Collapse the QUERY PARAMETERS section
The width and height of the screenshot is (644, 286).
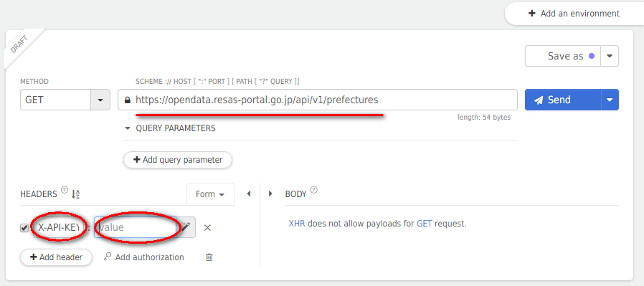[x=128, y=128]
